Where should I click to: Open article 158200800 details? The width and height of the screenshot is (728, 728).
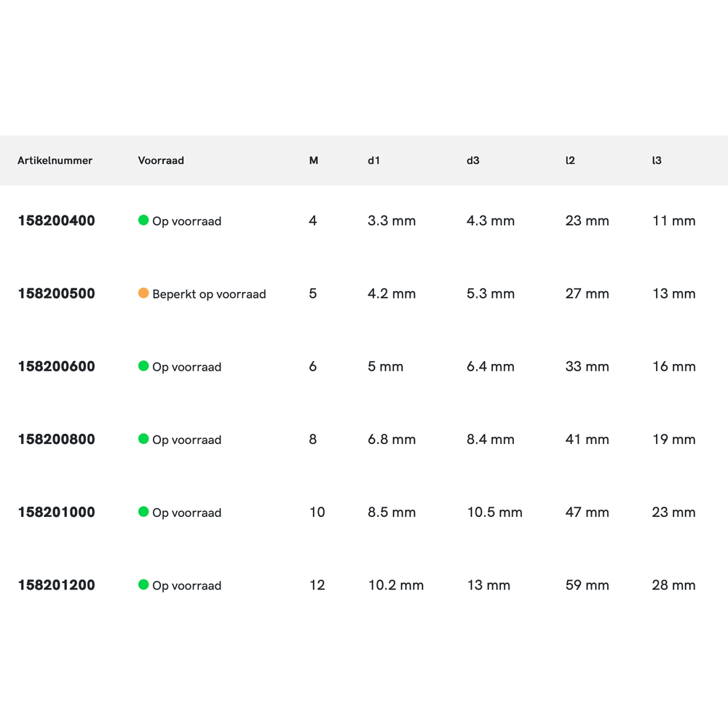(56, 439)
